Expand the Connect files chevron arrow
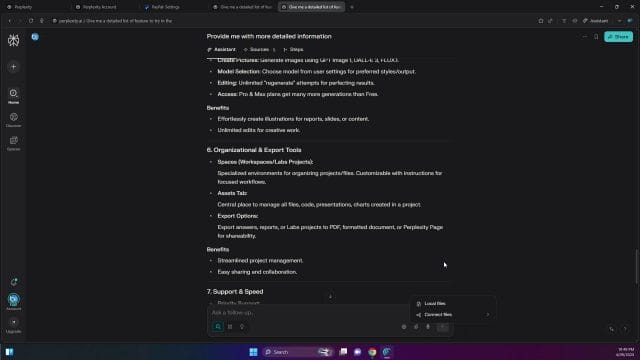Image resolution: width=640 pixels, height=360 pixels. pyautogui.click(x=487, y=315)
